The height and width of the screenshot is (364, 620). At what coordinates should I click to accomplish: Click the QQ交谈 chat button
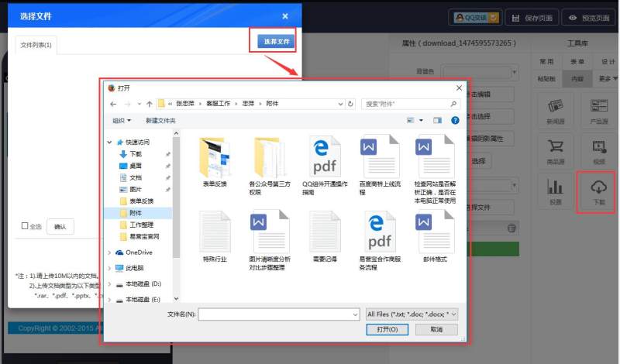tap(476, 18)
